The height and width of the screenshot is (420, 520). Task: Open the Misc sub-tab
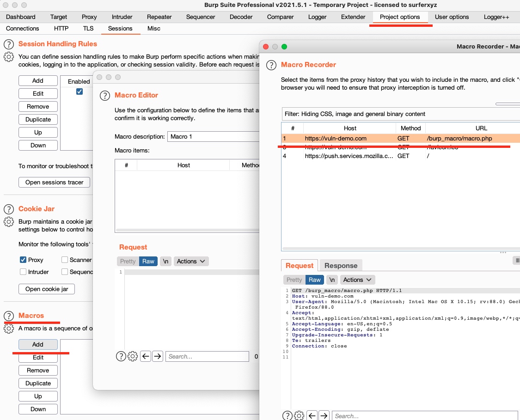click(x=154, y=29)
